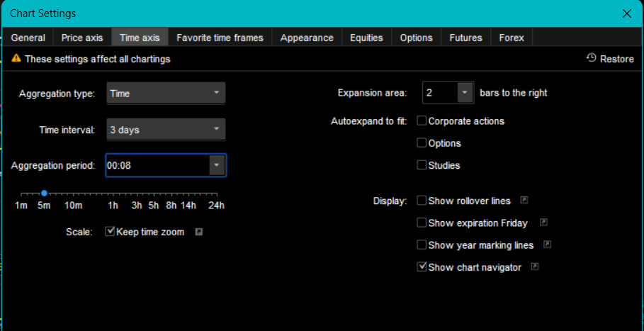
Task: Enable Show expiration Friday option
Action: point(422,223)
